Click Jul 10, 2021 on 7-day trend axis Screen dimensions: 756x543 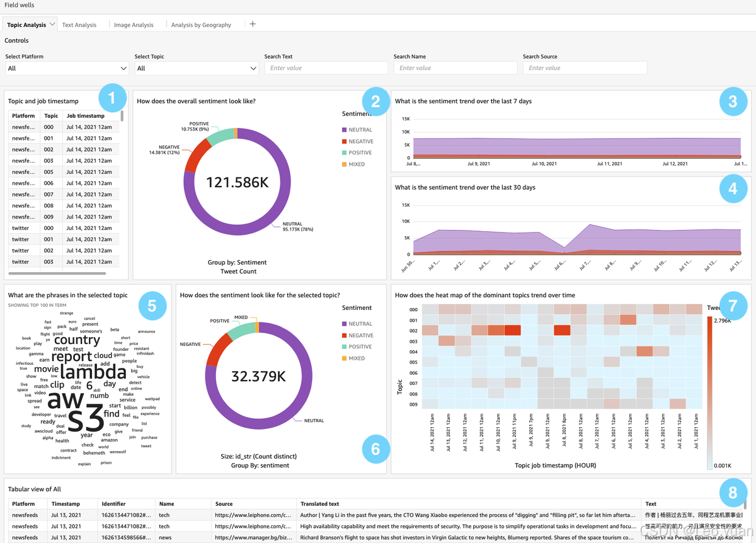(544, 164)
